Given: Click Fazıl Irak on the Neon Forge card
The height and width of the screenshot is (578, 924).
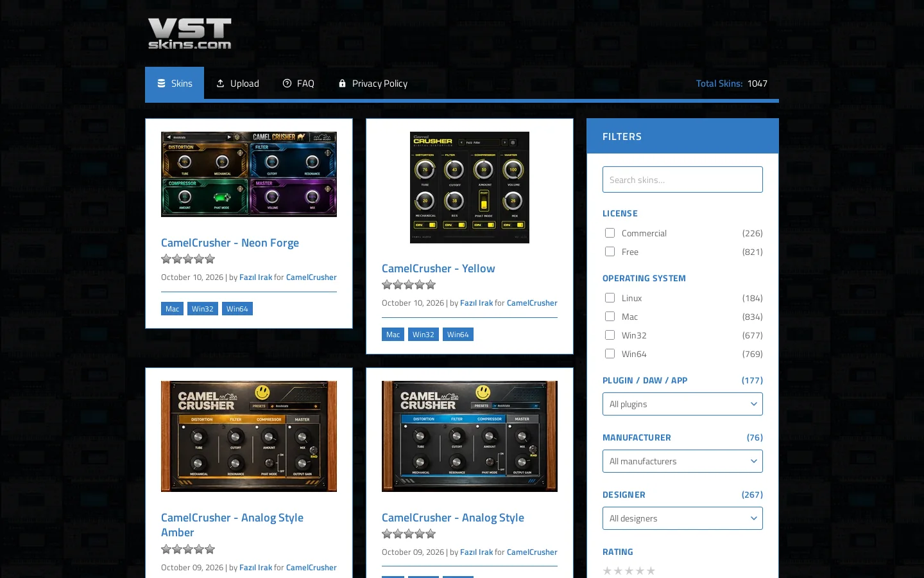Looking at the screenshot, I should click(x=255, y=277).
